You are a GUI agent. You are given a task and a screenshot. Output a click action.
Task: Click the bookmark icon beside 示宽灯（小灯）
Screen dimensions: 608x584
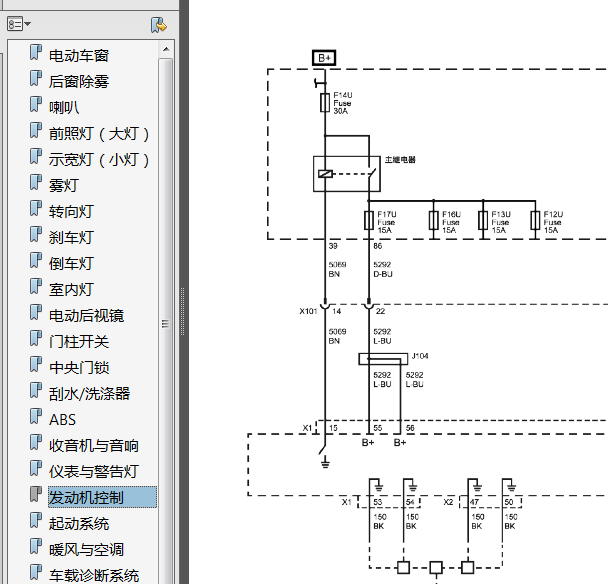pyautogui.click(x=36, y=156)
